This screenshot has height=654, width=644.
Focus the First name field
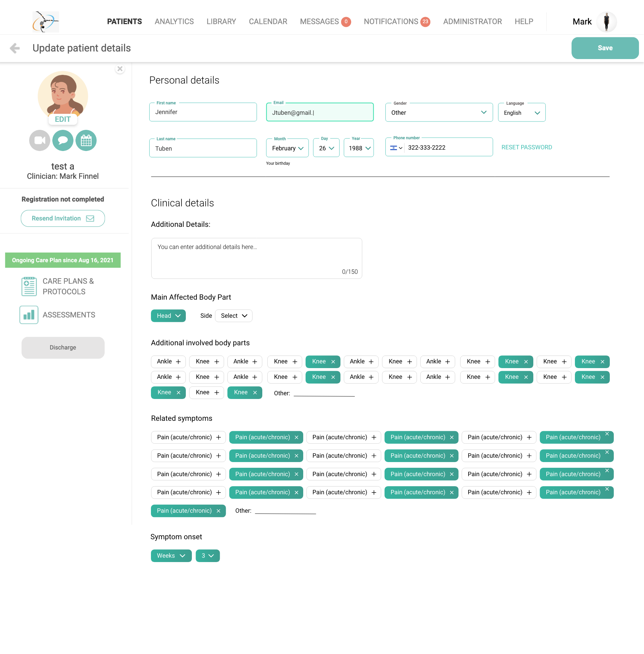pos(203,112)
